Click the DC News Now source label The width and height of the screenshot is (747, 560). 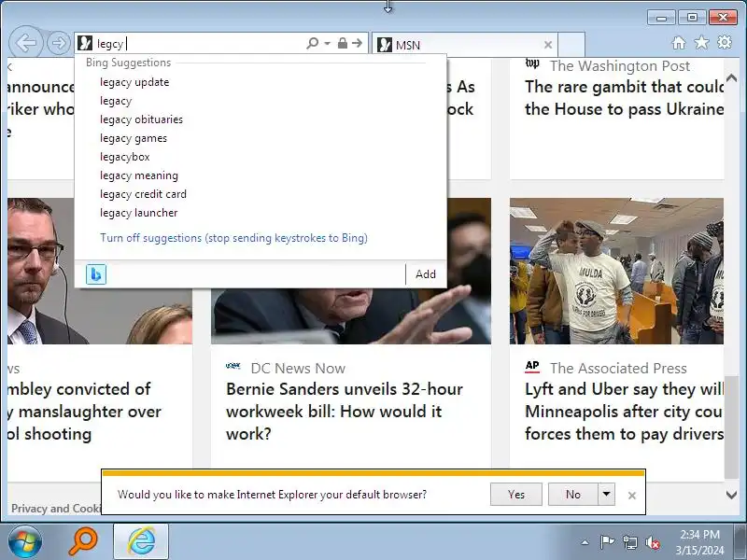click(x=298, y=368)
